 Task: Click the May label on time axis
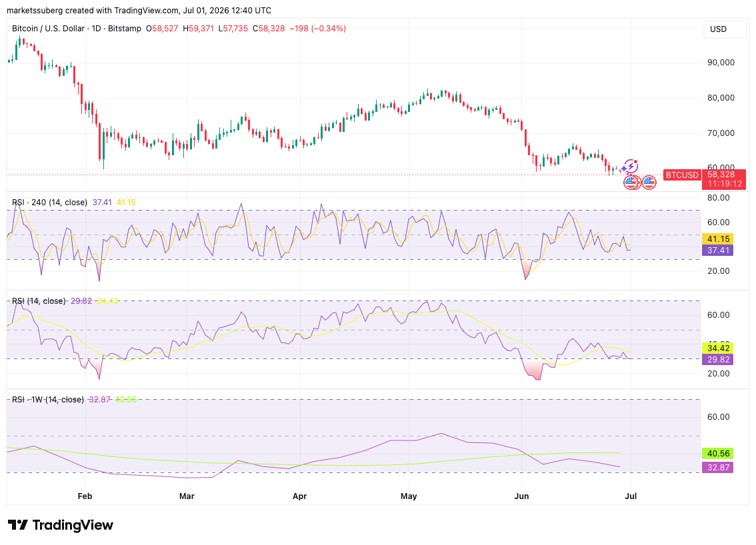click(409, 496)
